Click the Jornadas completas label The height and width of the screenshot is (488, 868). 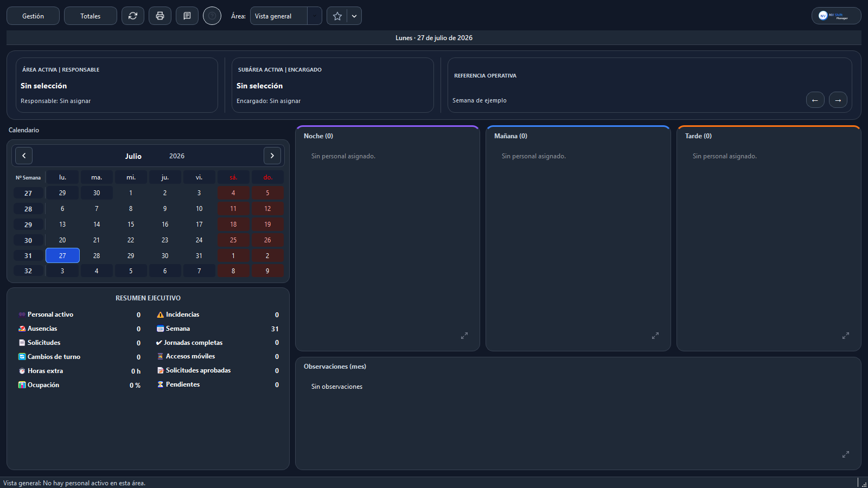[193, 343]
